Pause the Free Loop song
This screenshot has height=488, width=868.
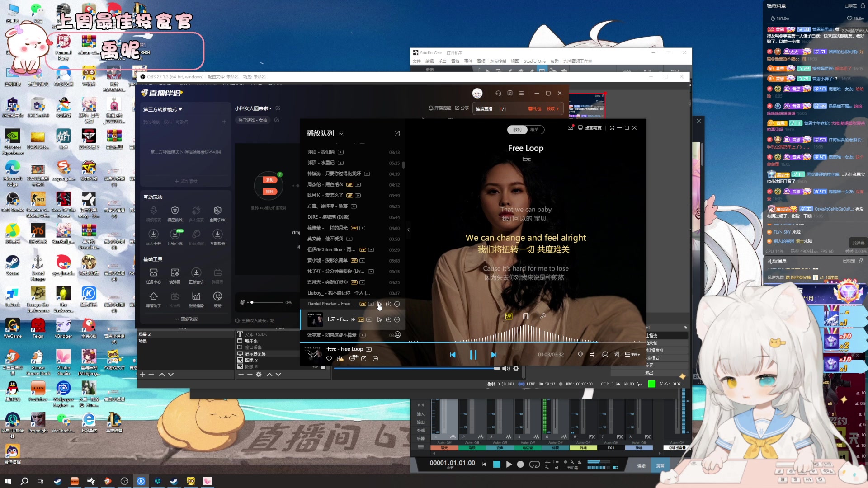click(473, 355)
